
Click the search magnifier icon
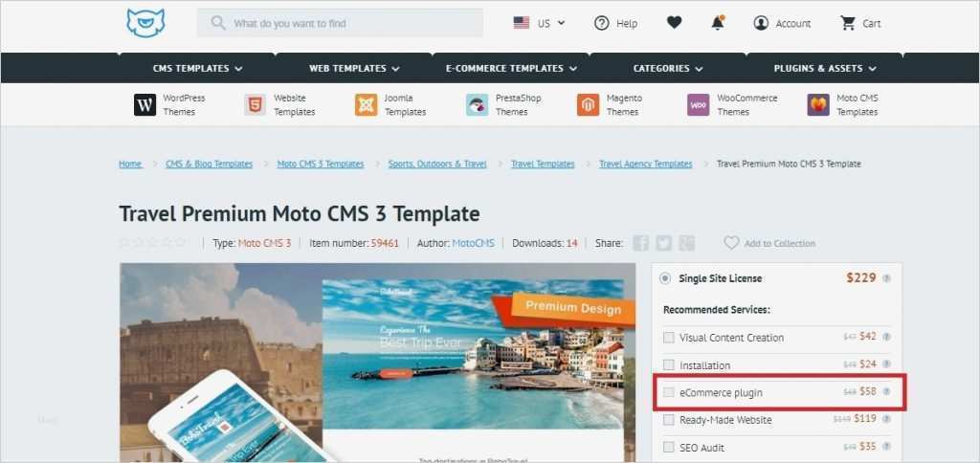tap(218, 23)
